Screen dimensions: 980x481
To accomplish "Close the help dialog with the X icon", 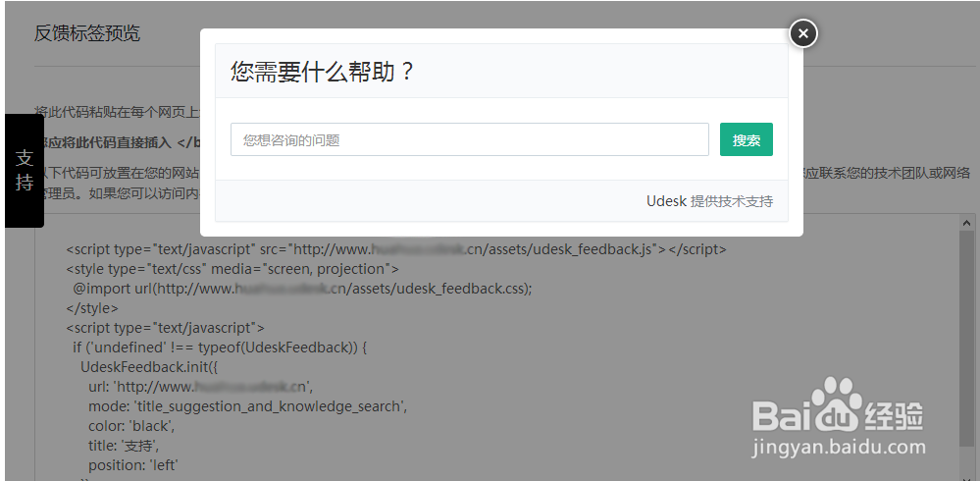I will [803, 33].
